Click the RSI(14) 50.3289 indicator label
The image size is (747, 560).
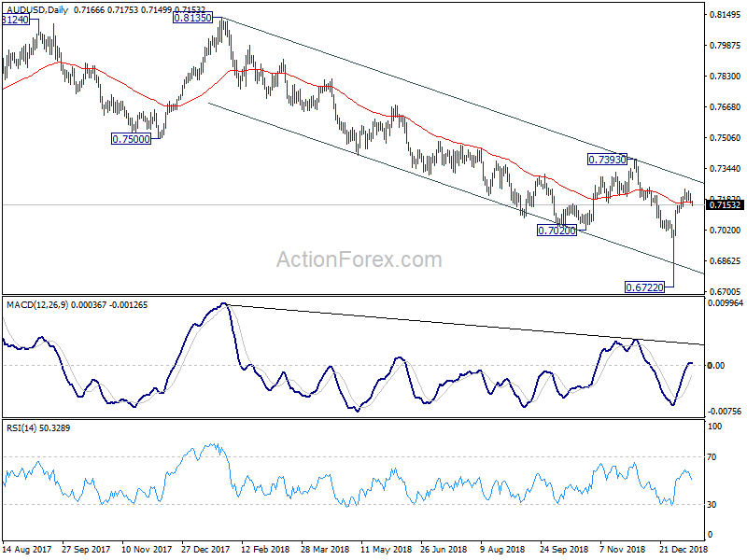click(x=38, y=428)
